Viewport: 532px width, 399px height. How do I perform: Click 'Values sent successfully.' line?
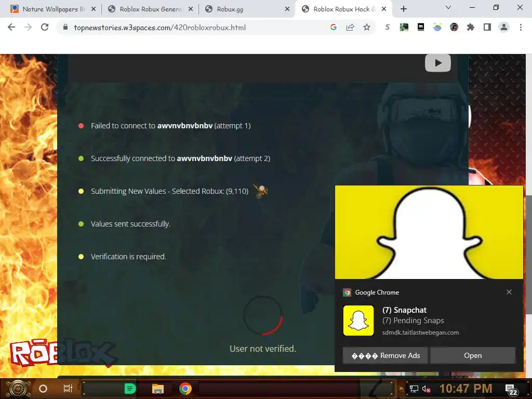point(130,224)
